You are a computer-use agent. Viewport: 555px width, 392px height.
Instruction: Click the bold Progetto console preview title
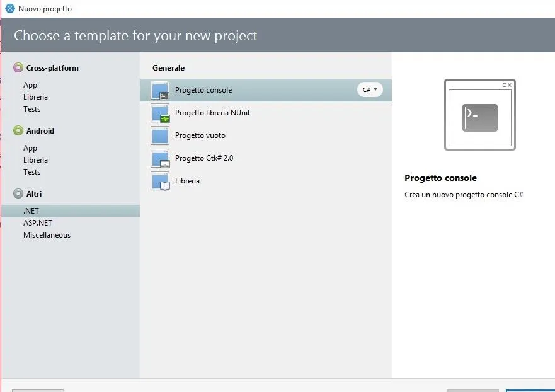coord(441,178)
